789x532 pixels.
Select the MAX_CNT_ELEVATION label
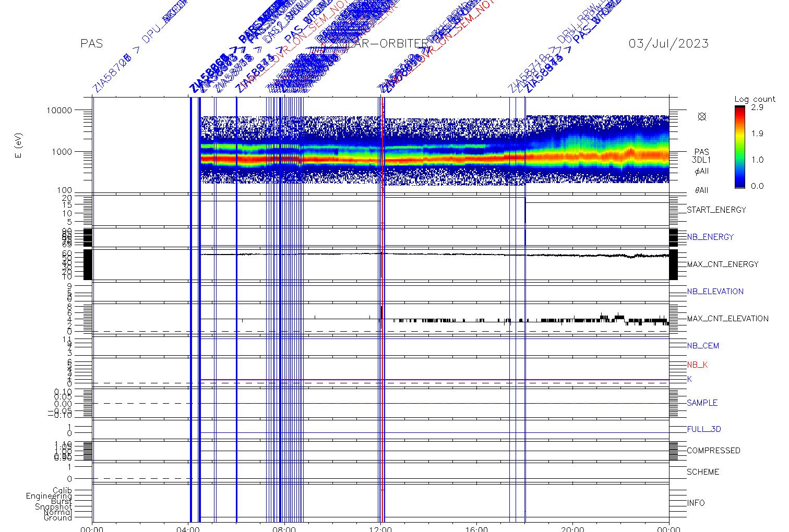point(727,318)
